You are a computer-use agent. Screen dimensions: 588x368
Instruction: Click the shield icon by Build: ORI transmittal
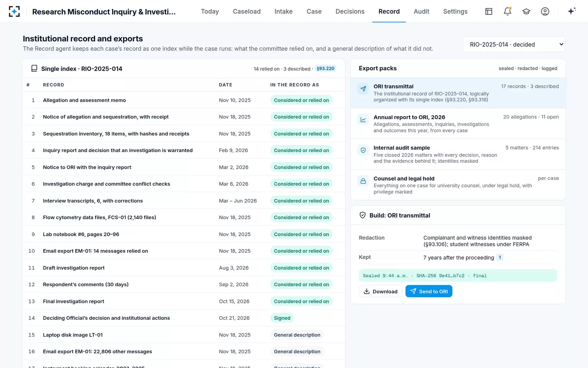tap(362, 215)
